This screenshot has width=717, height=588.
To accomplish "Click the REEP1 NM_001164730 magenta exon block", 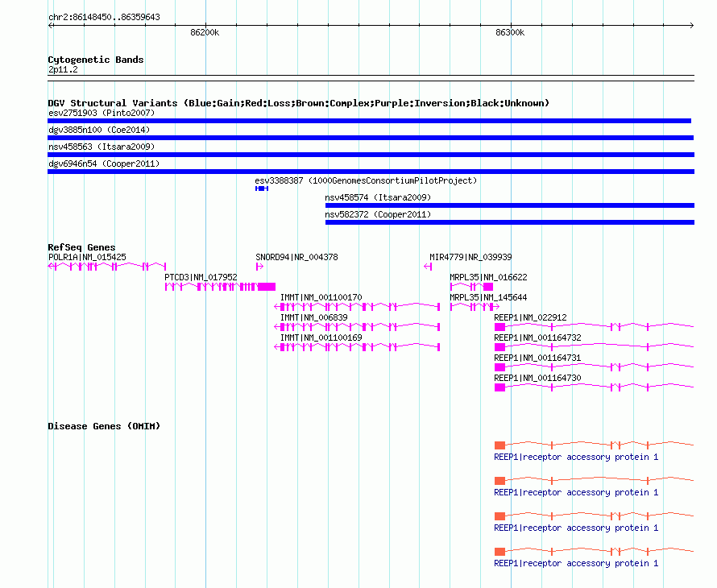I will point(499,387).
